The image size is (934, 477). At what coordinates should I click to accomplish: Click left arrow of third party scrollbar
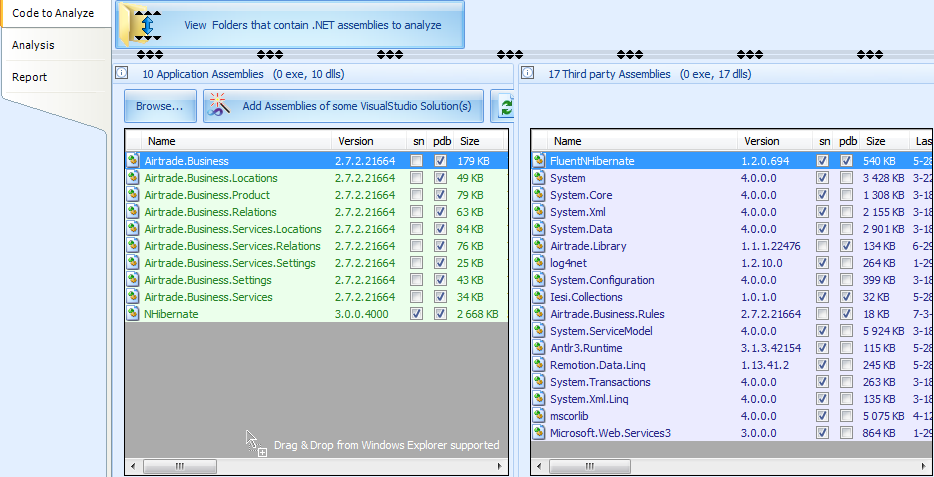pyautogui.click(x=539, y=466)
